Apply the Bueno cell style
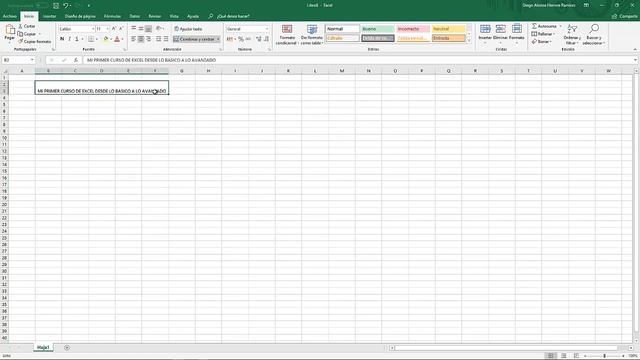640x360 pixels. pyautogui.click(x=378, y=29)
